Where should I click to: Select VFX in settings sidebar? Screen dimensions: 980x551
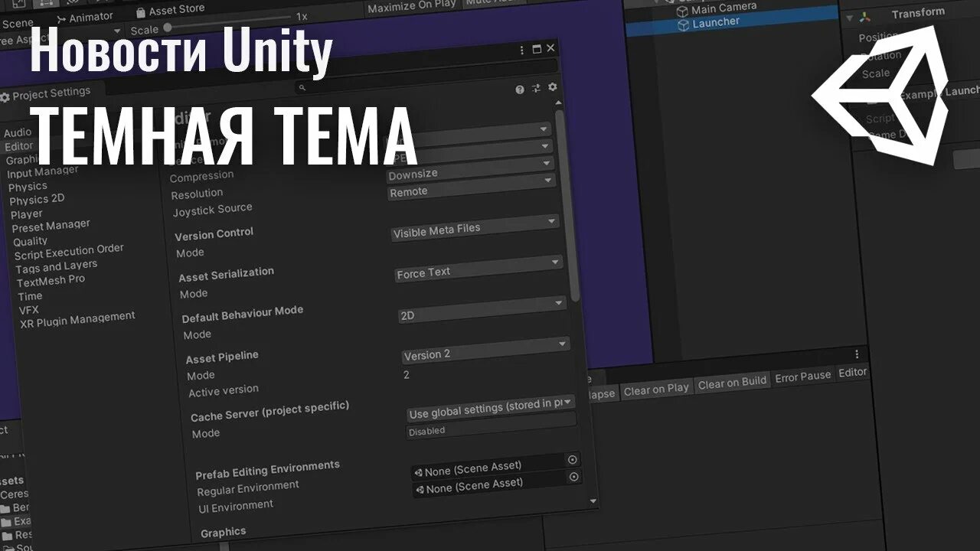click(x=29, y=310)
